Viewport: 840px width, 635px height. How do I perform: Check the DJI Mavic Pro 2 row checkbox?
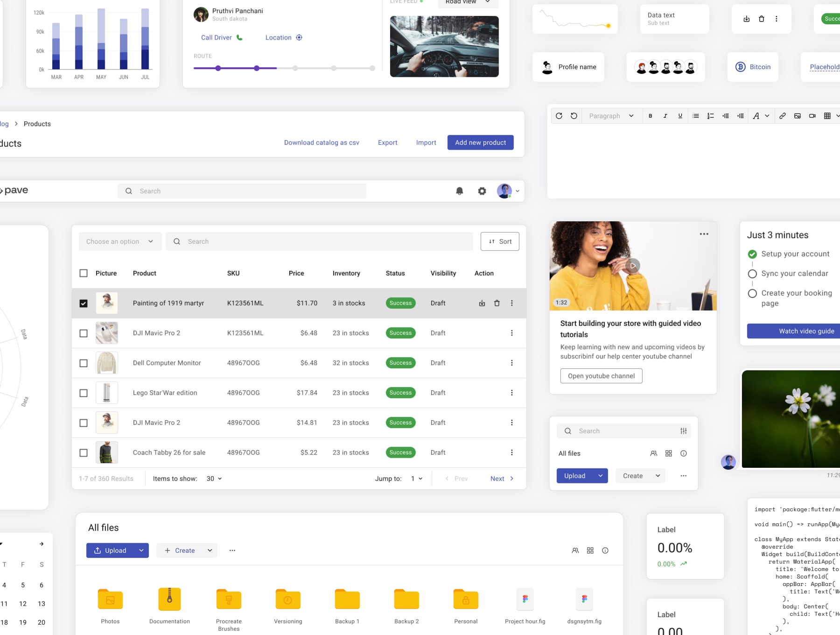(84, 333)
